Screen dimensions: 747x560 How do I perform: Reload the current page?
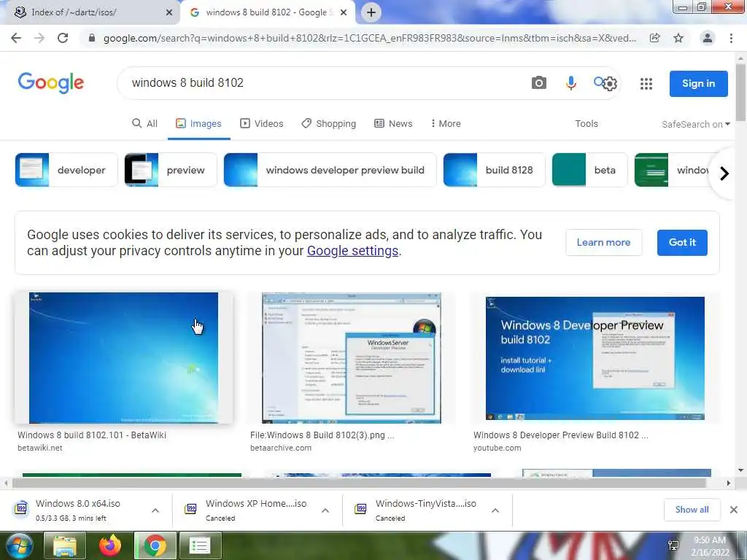[x=63, y=38]
